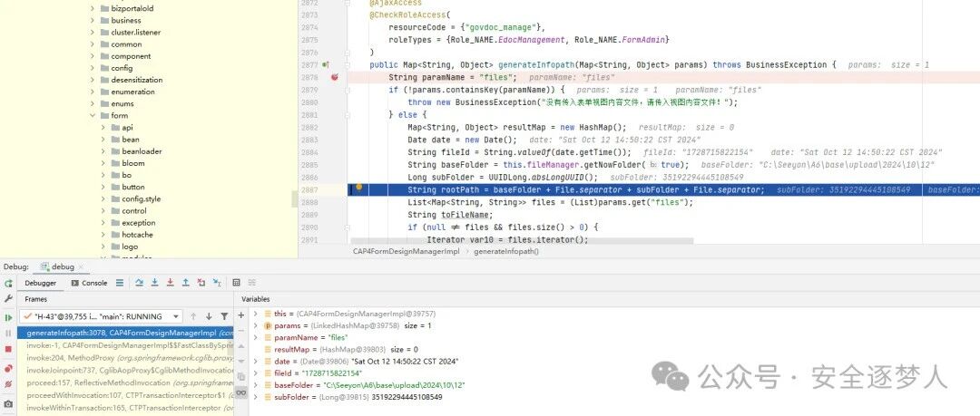Select fileId variable row
The image size is (980, 416).
[x=614, y=372]
